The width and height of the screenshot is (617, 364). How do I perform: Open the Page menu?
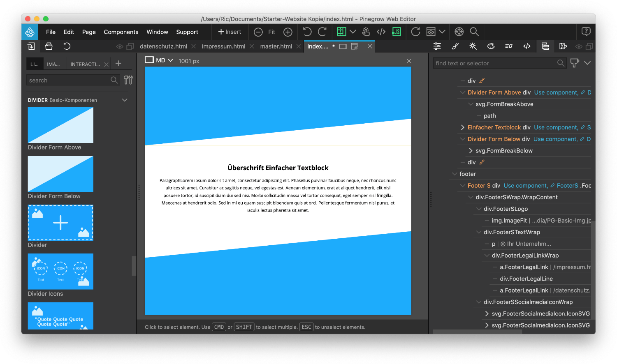tap(89, 32)
